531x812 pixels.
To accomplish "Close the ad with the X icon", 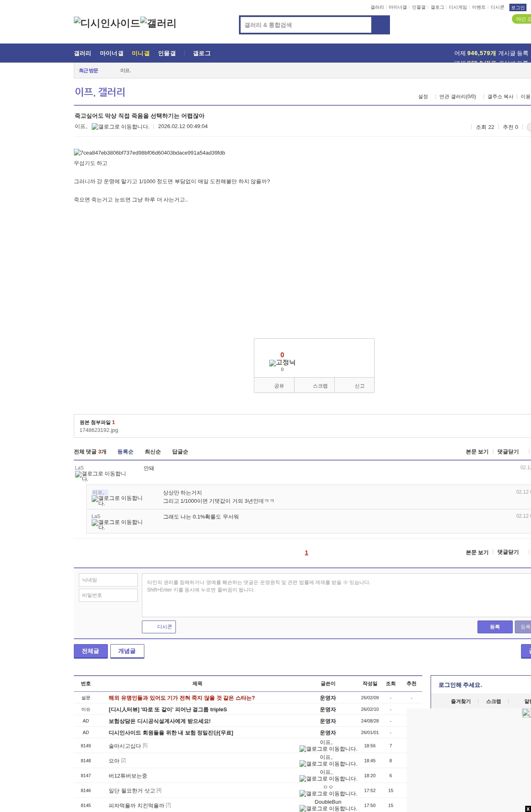I will point(528,809).
